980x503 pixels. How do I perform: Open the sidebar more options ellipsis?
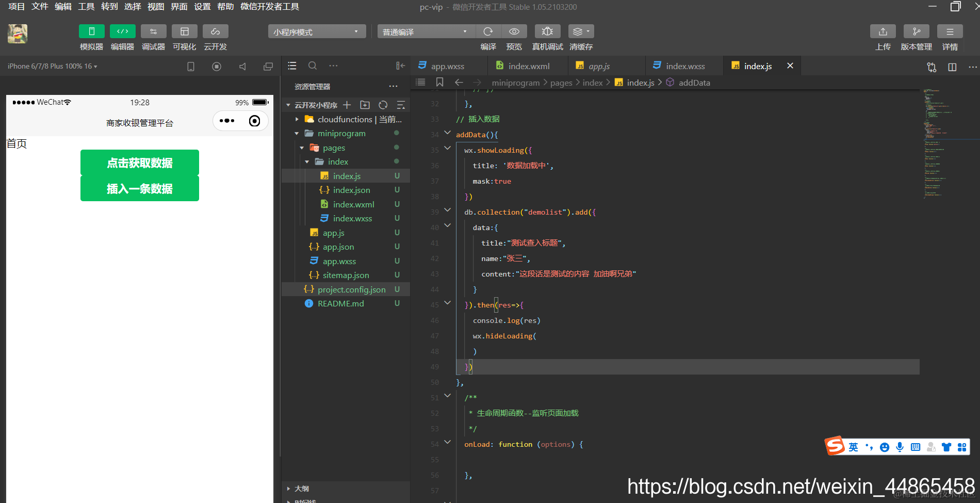(333, 66)
